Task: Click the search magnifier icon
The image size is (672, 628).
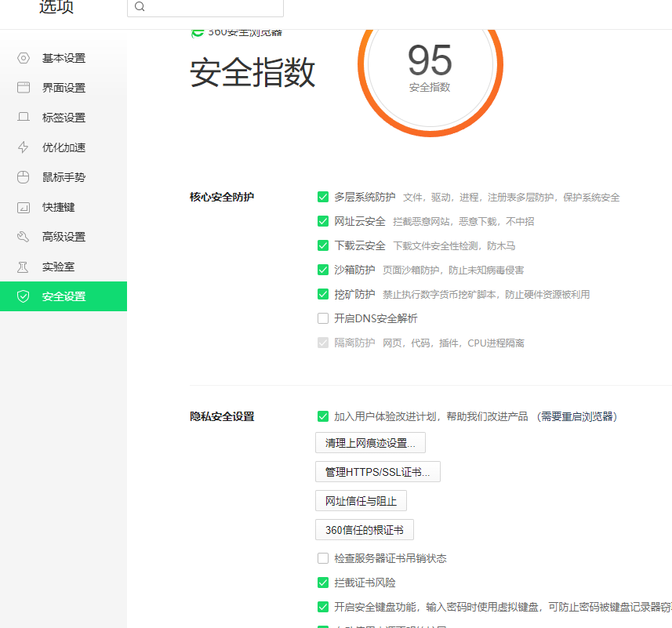Action: [x=140, y=6]
